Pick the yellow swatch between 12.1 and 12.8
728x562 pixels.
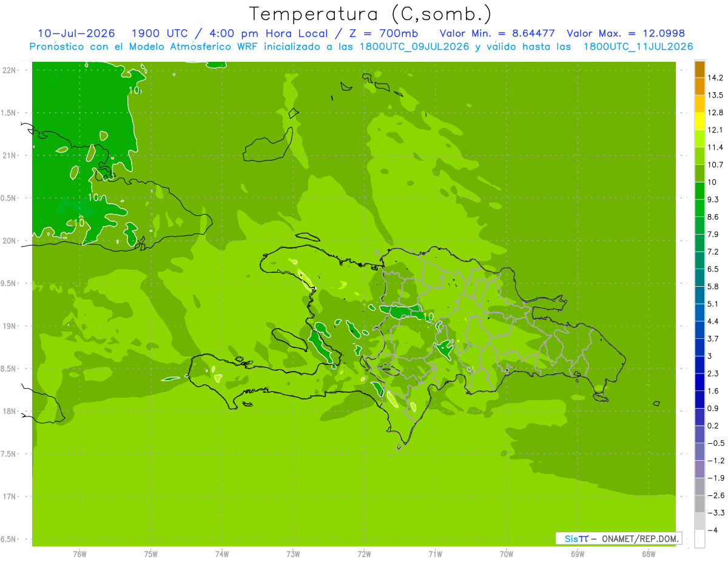point(699,121)
